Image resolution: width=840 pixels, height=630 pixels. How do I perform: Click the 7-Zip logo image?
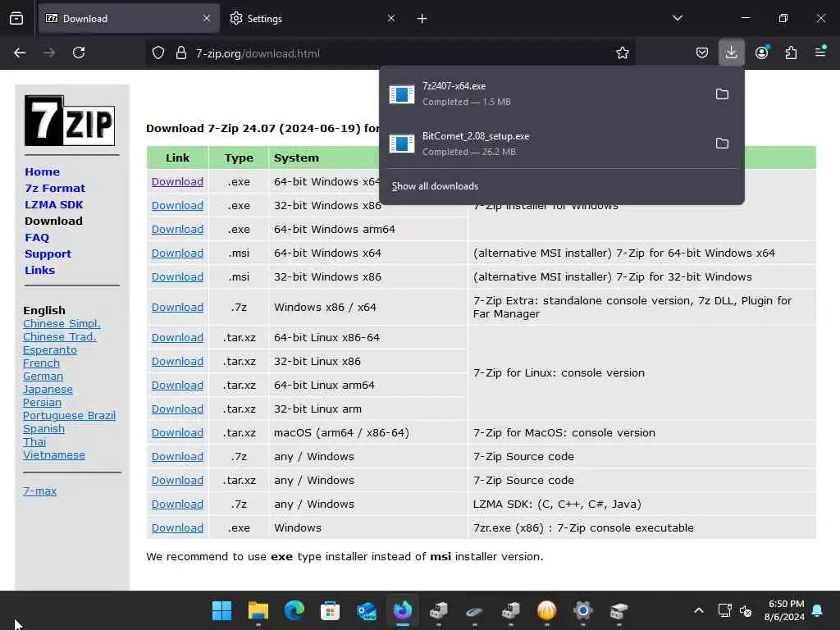pos(70,121)
